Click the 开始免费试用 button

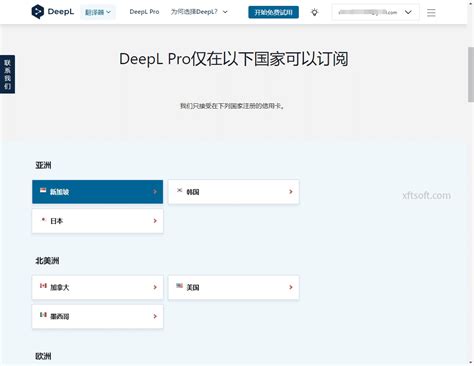click(273, 12)
